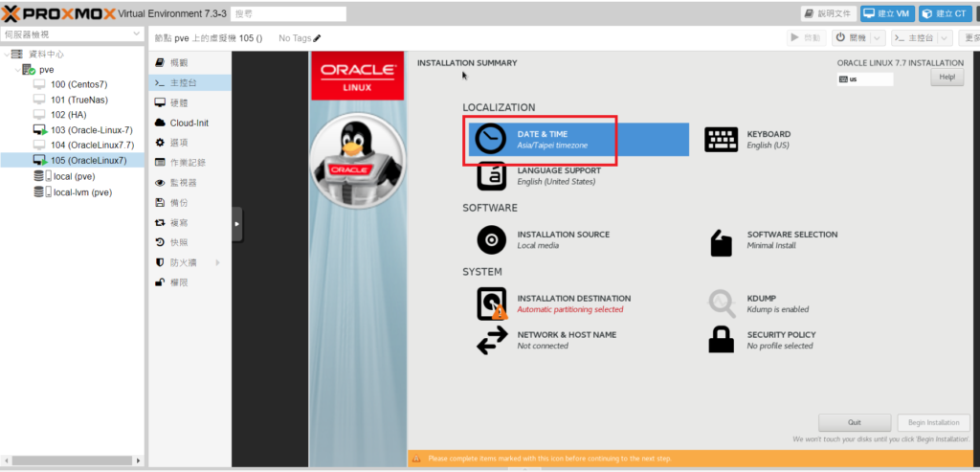Select VM 103 (Oracle-Linux-7) in tree
Viewport: 980px width, 472px height.
91,130
